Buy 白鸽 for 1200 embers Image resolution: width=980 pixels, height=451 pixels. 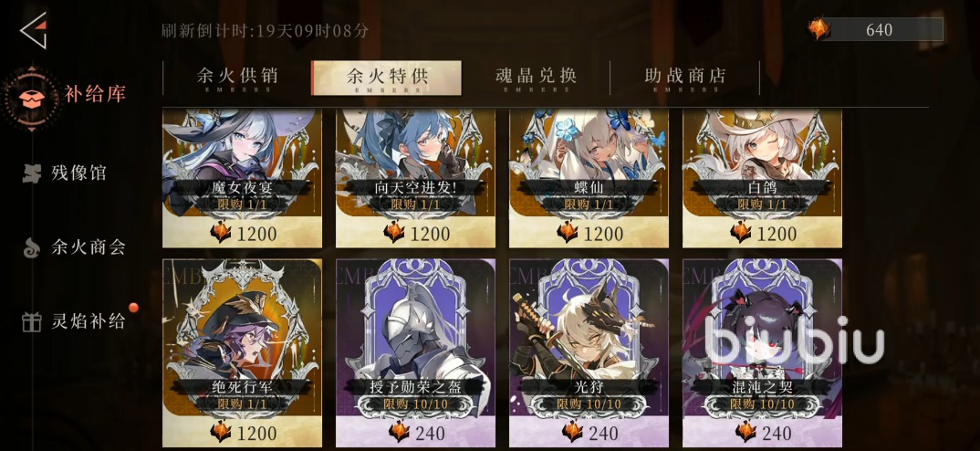click(x=763, y=234)
